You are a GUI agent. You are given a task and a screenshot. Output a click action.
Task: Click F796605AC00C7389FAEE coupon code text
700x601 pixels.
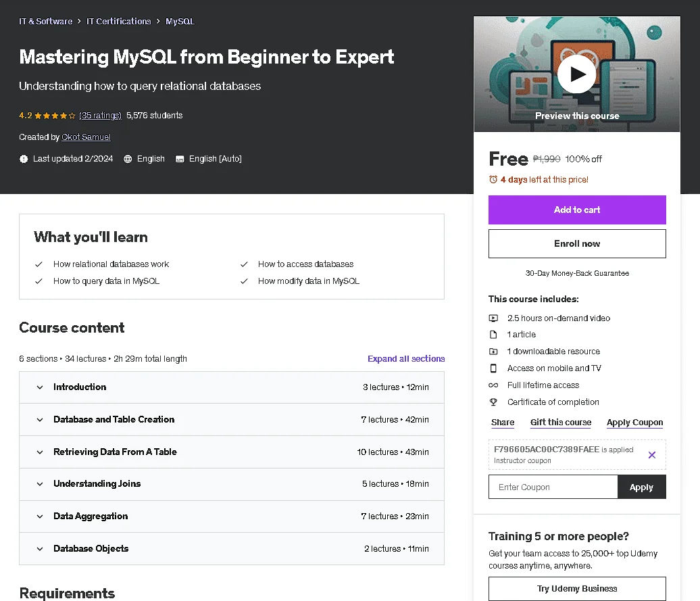[x=547, y=450]
